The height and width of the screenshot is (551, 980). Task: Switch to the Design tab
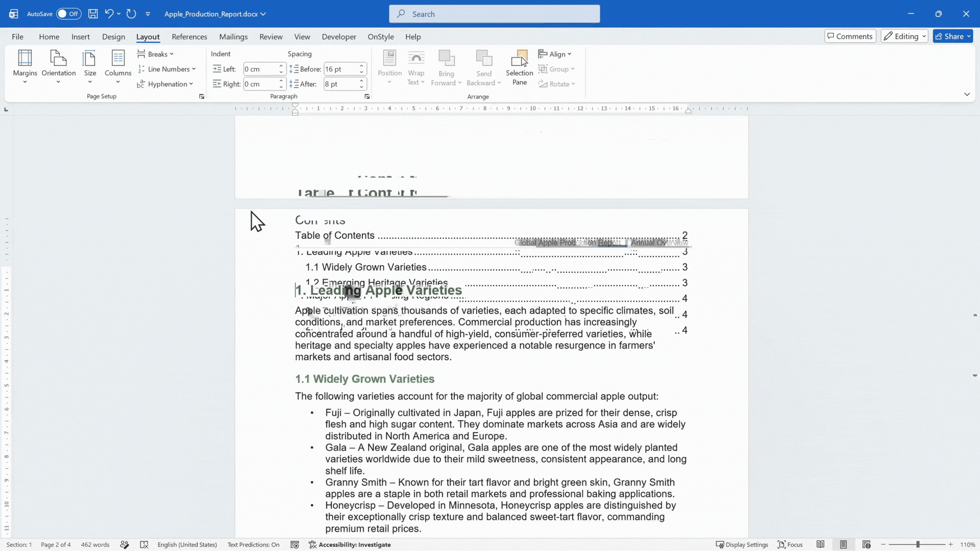[113, 37]
